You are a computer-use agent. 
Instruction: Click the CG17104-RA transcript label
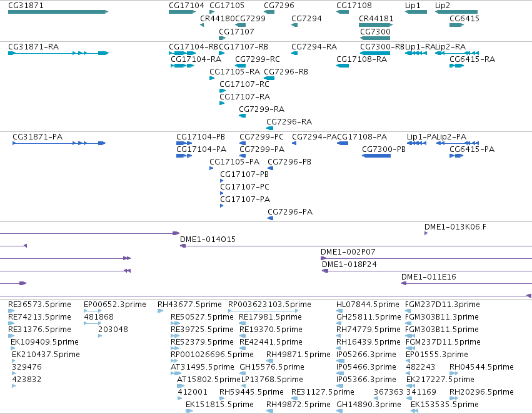point(196,59)
